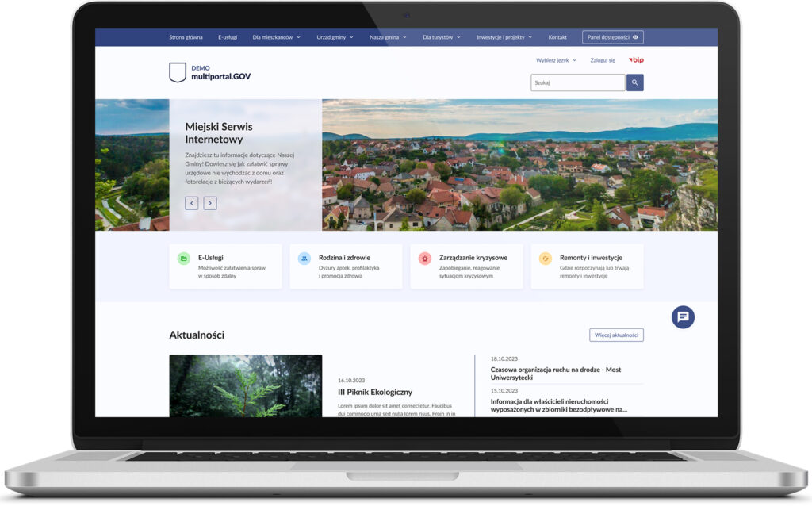Click the red Zarządzanie kryzysowe alarm icon
Viewport: 812px width, 506px height.
point(424,259)
